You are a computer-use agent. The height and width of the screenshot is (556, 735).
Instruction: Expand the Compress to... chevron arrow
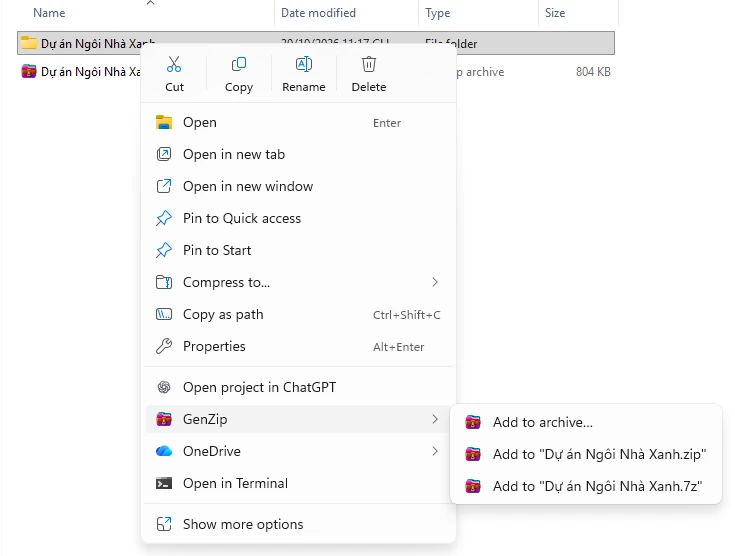435,282
